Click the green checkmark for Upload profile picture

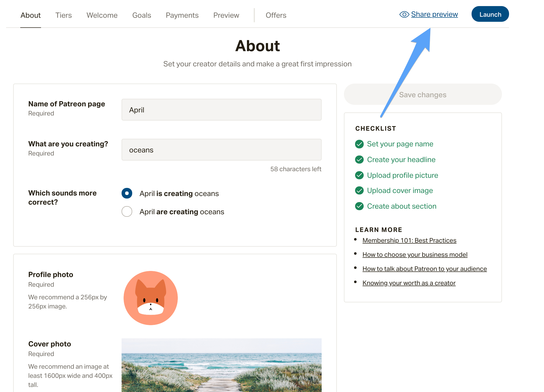point(359,175)
